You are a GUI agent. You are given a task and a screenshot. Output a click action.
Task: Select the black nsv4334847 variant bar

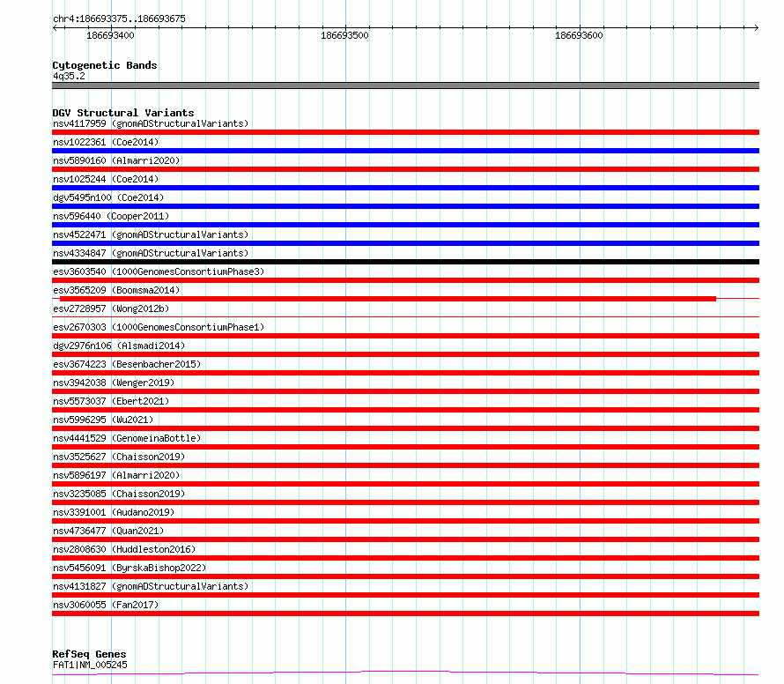405,262
